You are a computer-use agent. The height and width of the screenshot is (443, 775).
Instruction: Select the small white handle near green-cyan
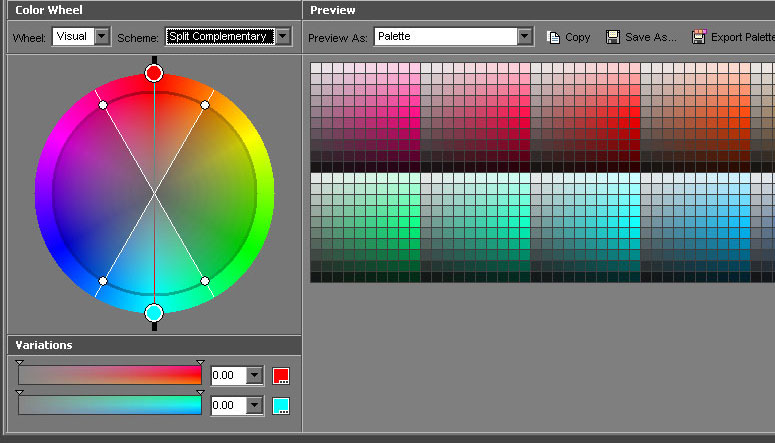click(x=205, y=281)
